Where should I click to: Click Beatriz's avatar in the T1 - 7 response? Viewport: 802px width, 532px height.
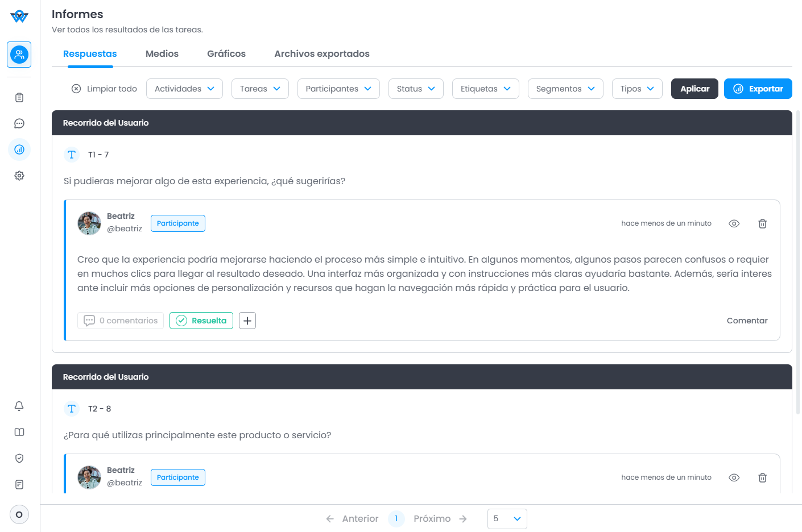coord(89,223)
